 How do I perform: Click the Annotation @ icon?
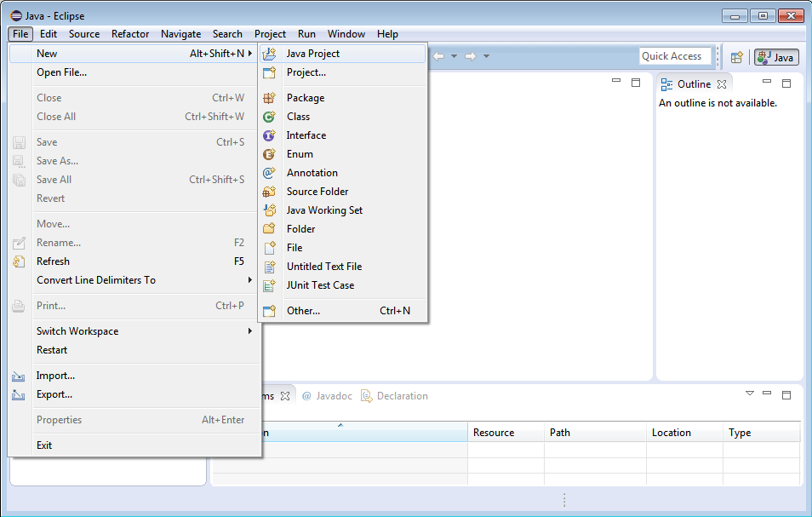point(269,173)
